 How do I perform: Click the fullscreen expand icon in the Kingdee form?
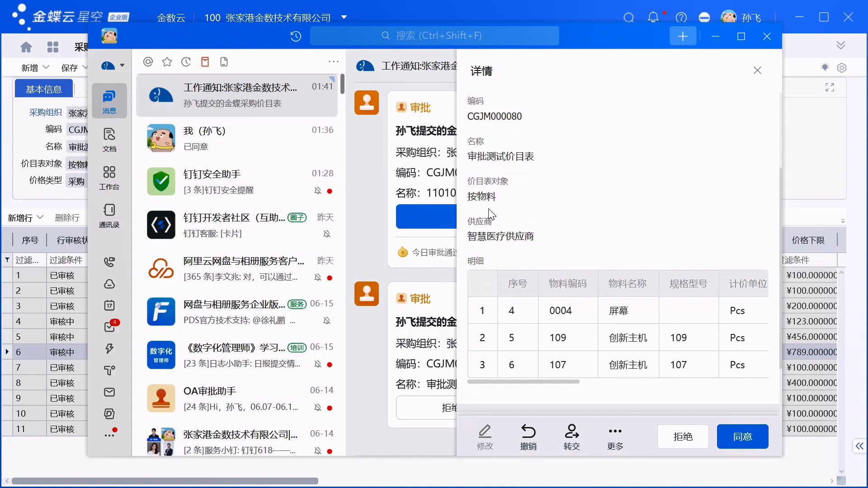[830, 87]
